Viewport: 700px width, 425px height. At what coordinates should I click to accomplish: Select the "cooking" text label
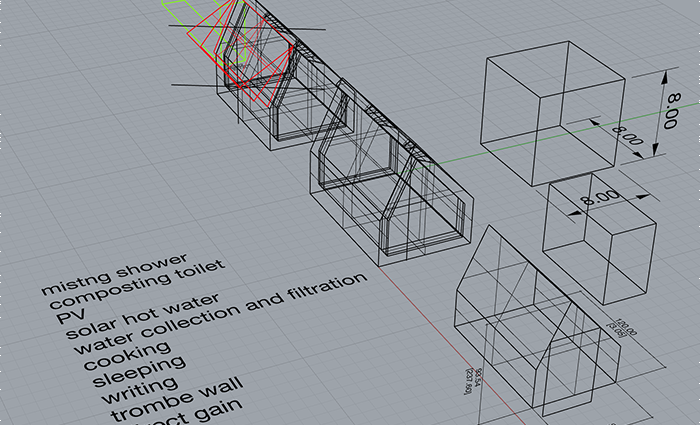[x=128, y=356]
